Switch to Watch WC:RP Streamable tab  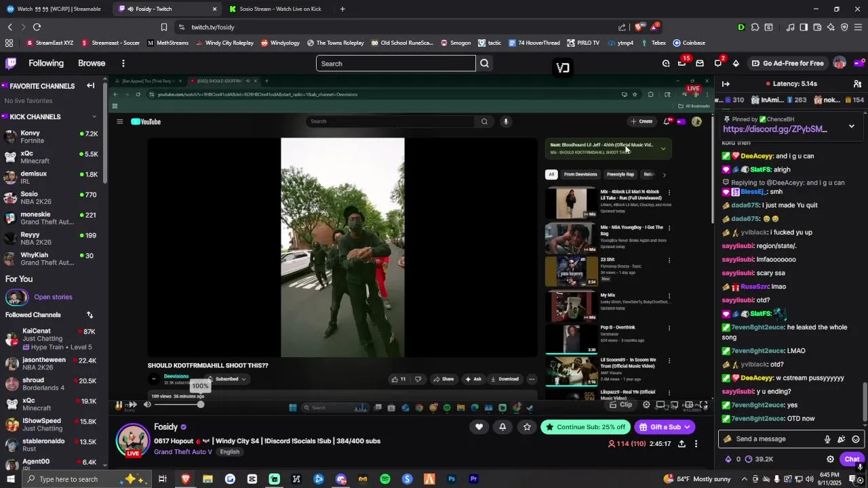[54, 9]
